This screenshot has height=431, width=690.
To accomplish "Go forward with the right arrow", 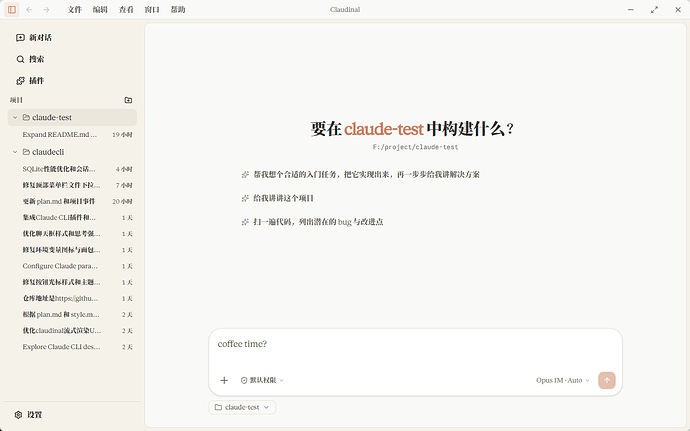I will (46, 9).
